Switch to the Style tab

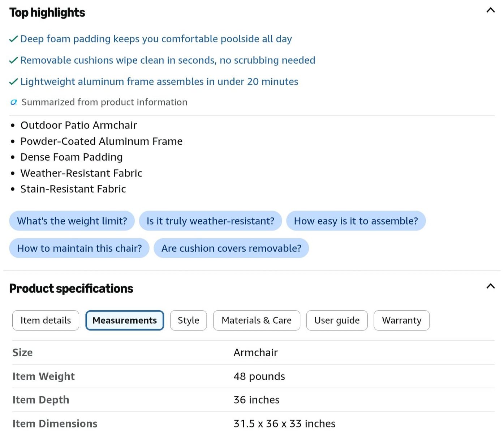188,320
